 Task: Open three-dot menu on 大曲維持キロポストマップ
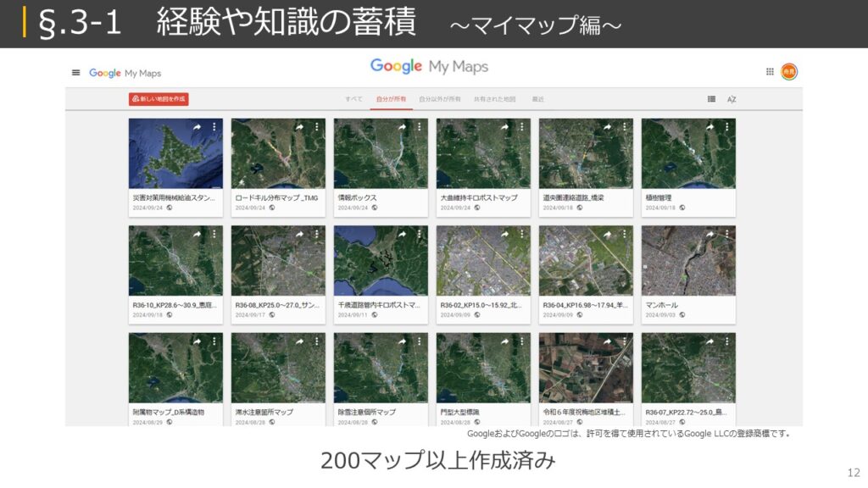pos(521,127)
